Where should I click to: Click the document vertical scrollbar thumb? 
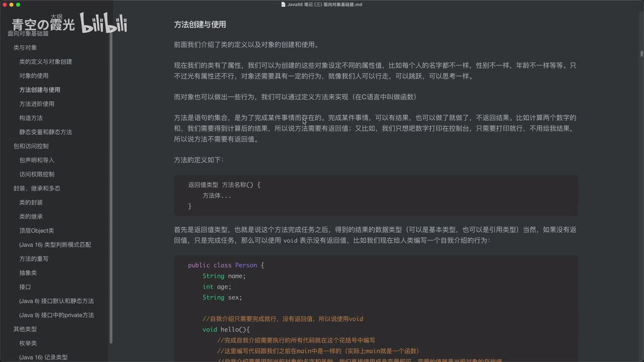coord(641,54)
